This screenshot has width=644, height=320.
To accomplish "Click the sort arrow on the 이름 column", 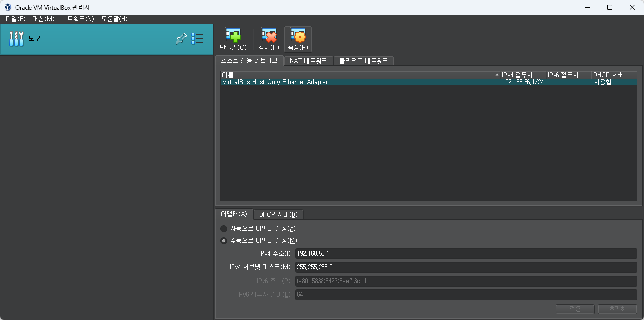I will point(497,75).
